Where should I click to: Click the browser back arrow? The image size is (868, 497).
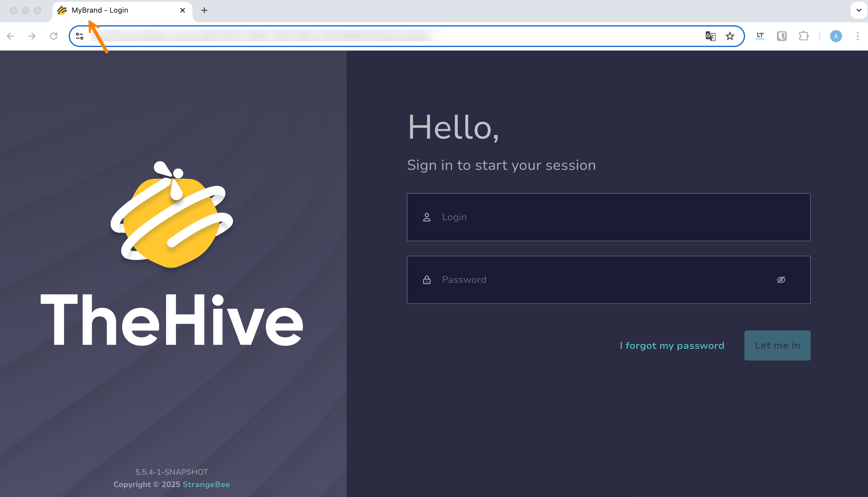click(x=11, y=36)
